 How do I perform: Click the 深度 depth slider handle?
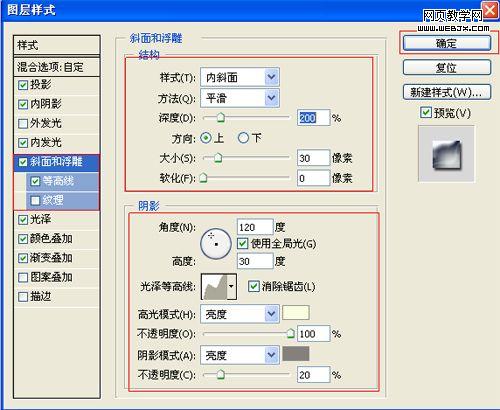click(x=221, y=118)
